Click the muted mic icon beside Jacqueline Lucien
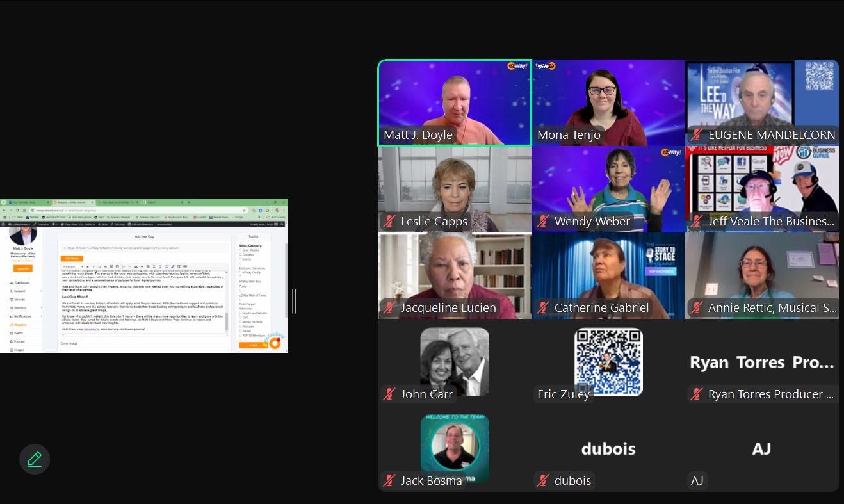The width and height of the screenshot is (844, 504). click(389, 308)
